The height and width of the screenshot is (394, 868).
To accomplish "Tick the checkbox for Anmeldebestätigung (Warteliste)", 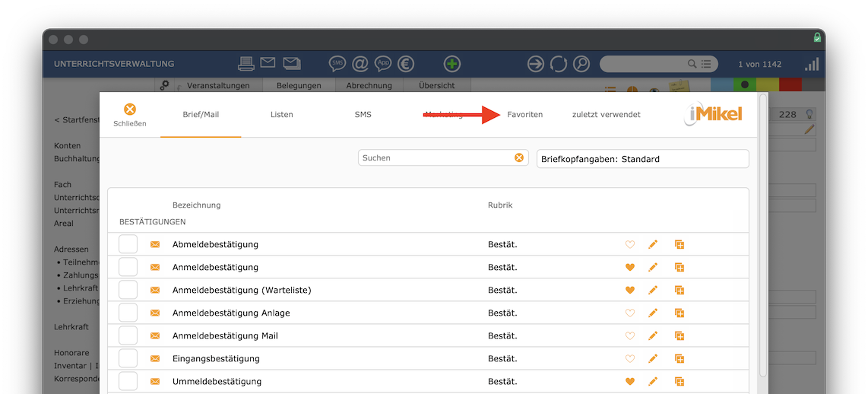I will click(128, 290).
